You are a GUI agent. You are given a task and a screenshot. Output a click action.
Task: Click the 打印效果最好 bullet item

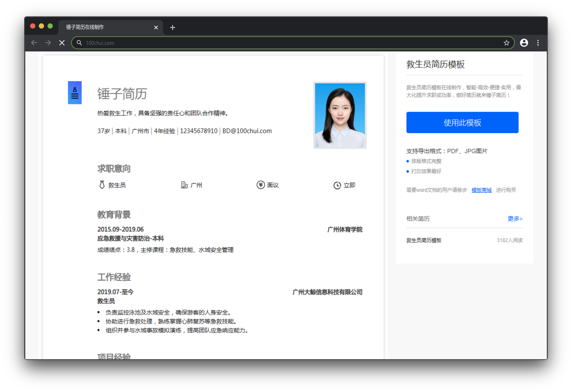426,171
